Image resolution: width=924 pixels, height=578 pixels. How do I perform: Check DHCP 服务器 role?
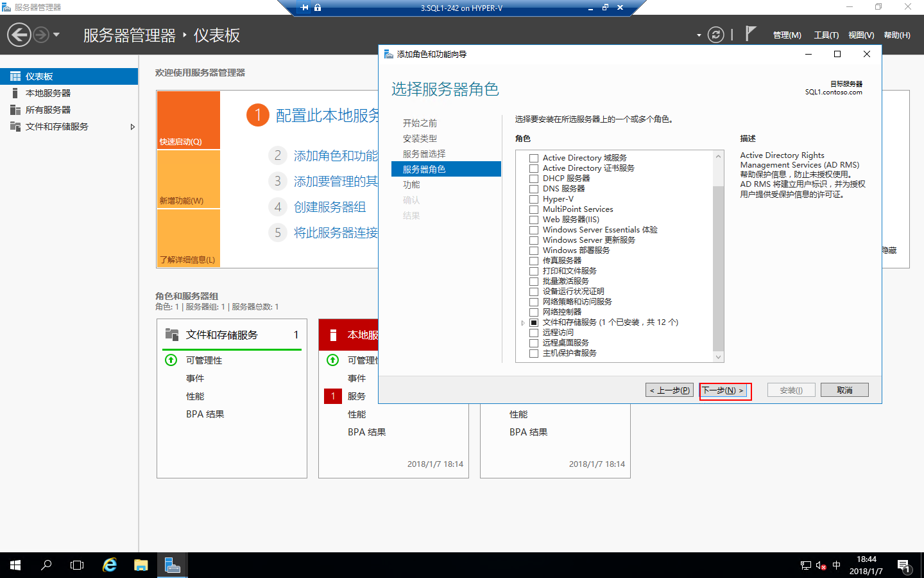click(534, 179)
